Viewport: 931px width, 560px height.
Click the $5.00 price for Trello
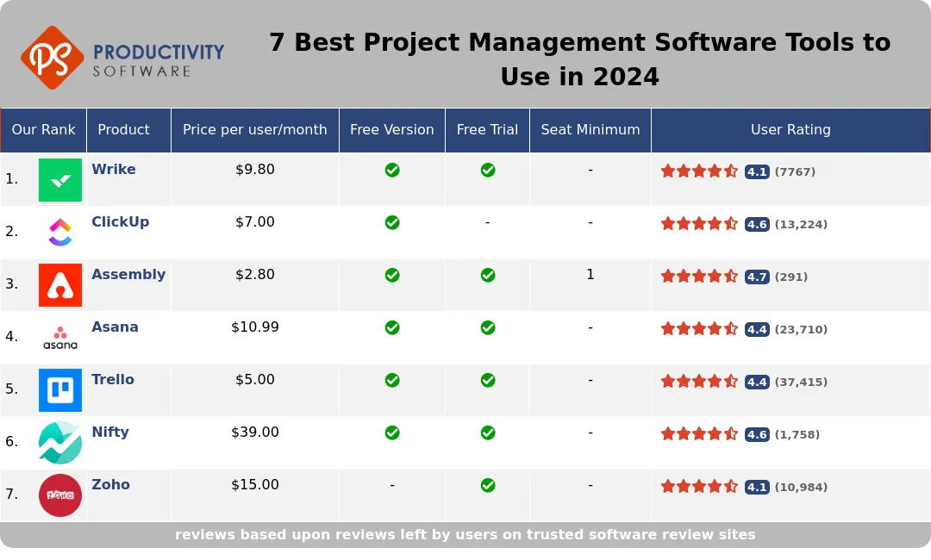pos(254,379)
